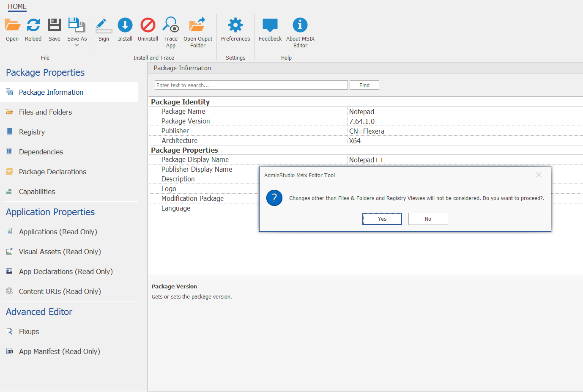Open the Registry view

tap(32, 132)
